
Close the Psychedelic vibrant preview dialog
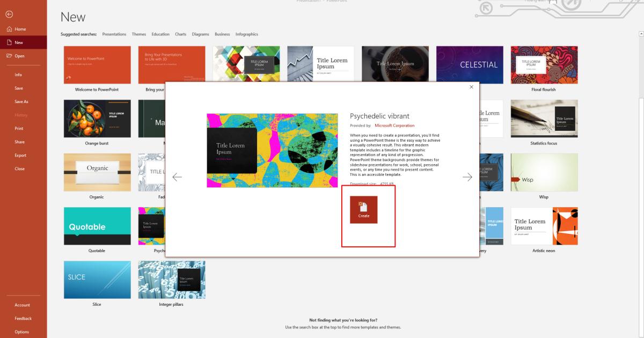pyautogui.click(x=471, y=86)
